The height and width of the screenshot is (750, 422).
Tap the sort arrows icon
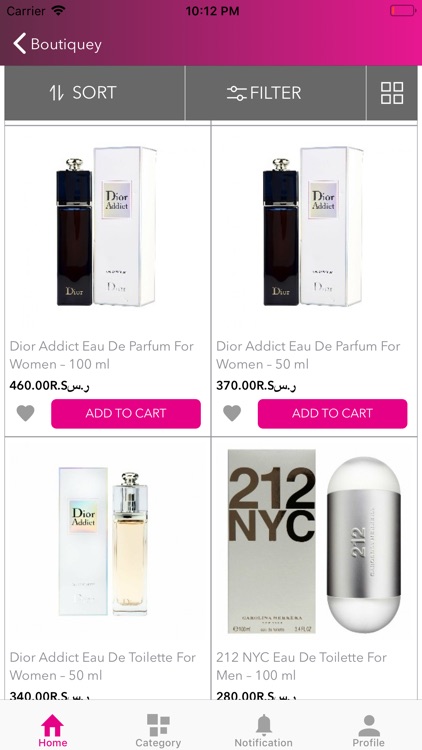click(x=57, y=93)
